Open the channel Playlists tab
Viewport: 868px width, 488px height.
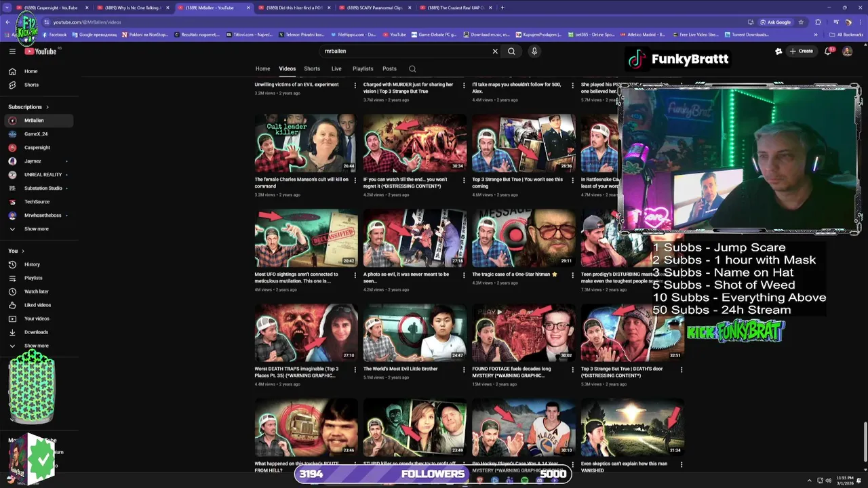pos(363,68)
